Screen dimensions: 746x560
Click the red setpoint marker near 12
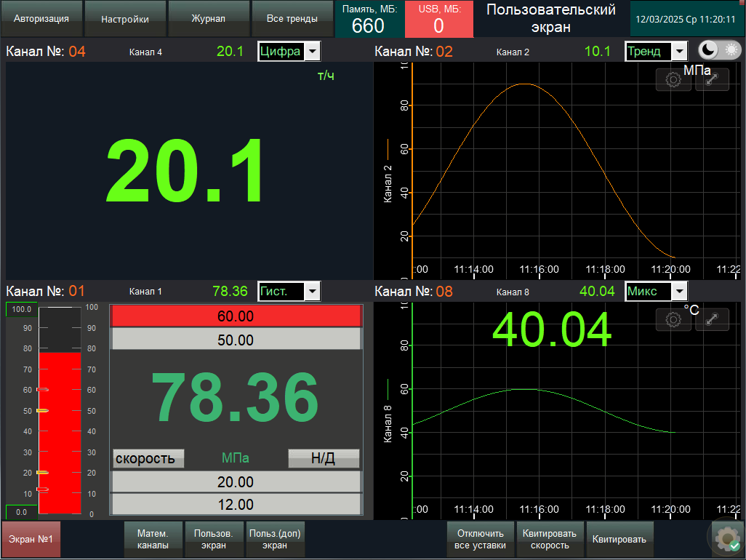tap(42, 489)
